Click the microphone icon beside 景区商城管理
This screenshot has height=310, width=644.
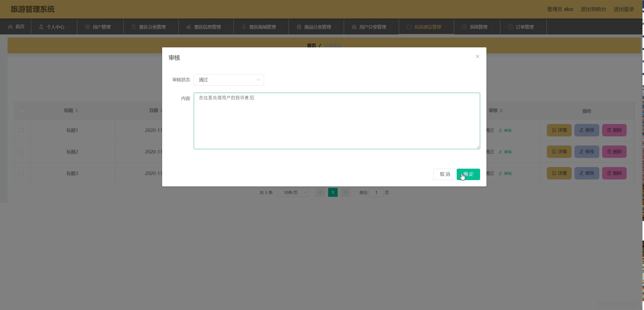244,27
